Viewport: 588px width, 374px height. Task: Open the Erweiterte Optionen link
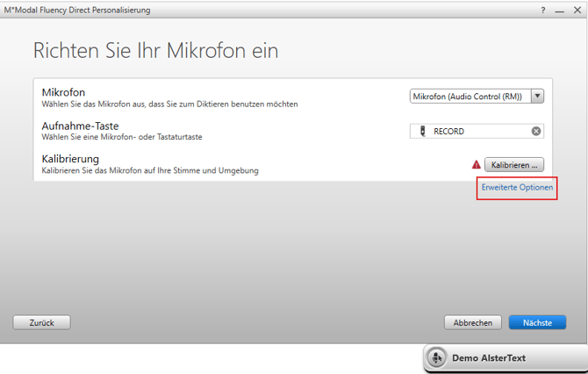click(x=517, y=188)
